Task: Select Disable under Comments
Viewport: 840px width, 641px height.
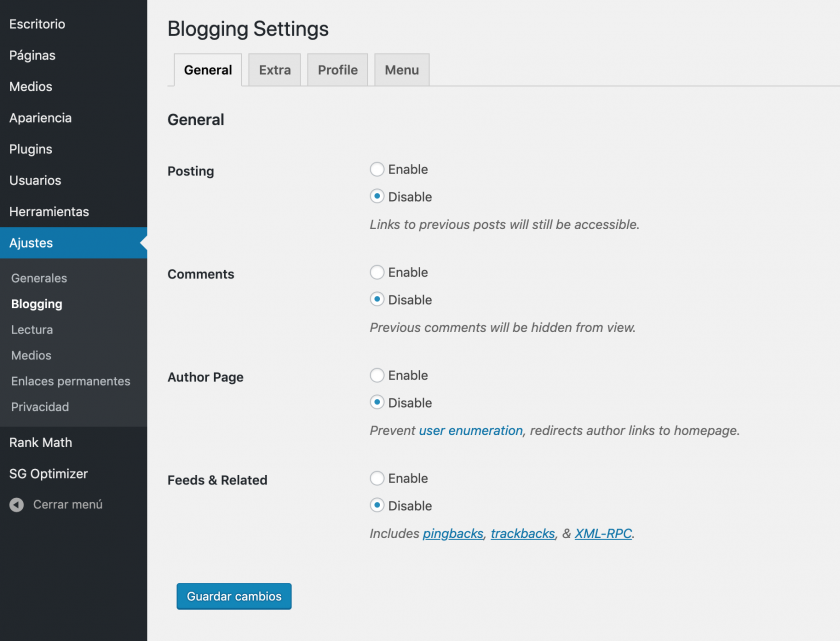Action: [377, 299]
